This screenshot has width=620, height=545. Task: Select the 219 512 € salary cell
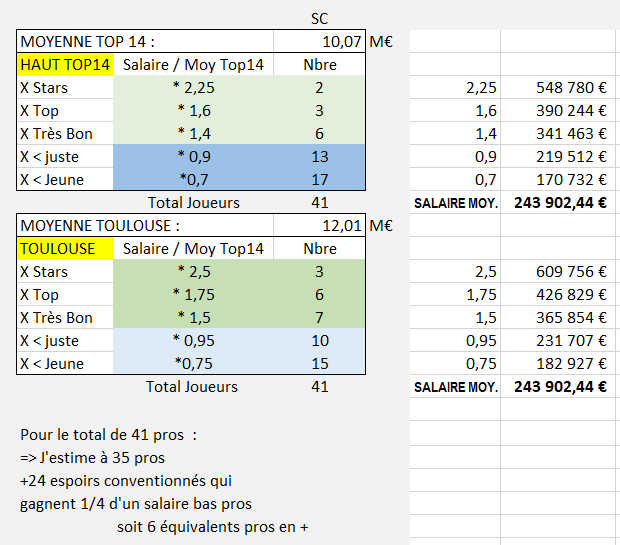(x=558, y=156)
